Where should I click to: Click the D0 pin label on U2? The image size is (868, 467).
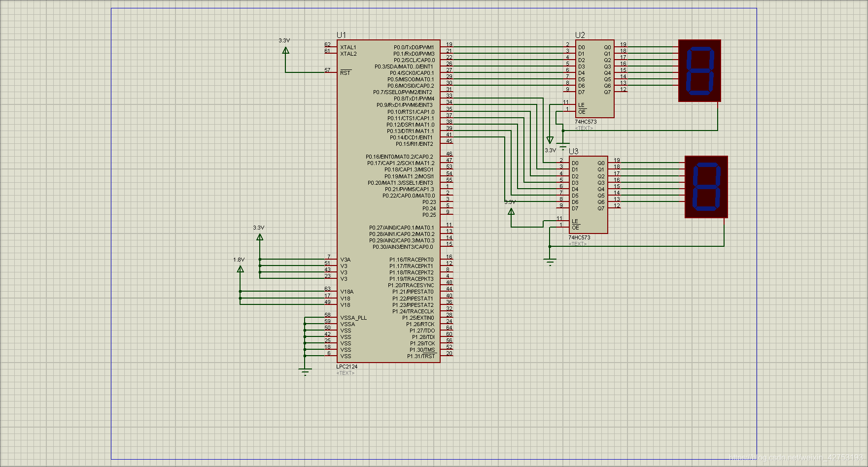(x=582, y=47)
